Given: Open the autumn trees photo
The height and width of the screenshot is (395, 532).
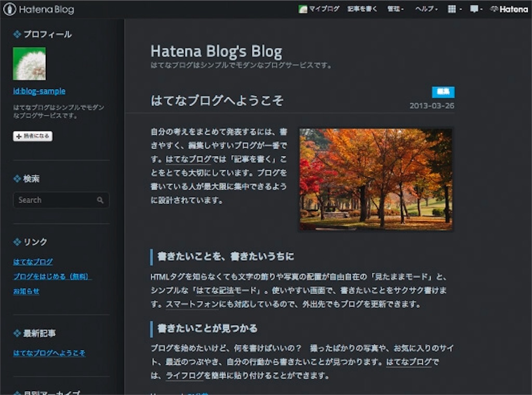Looking at the screenshot, I should 376,179.
